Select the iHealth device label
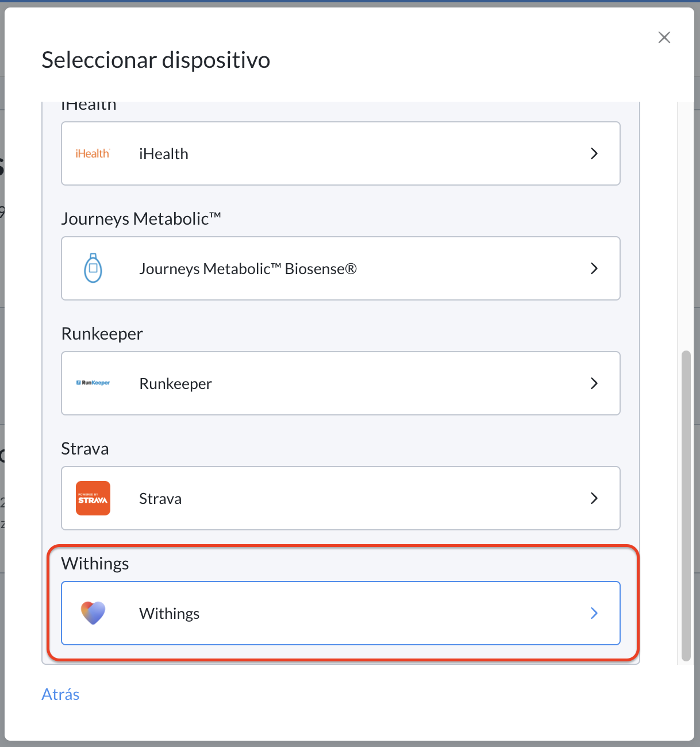Viewport: 700px width, 747px height. pyautogui.click(x=164, y=154)
